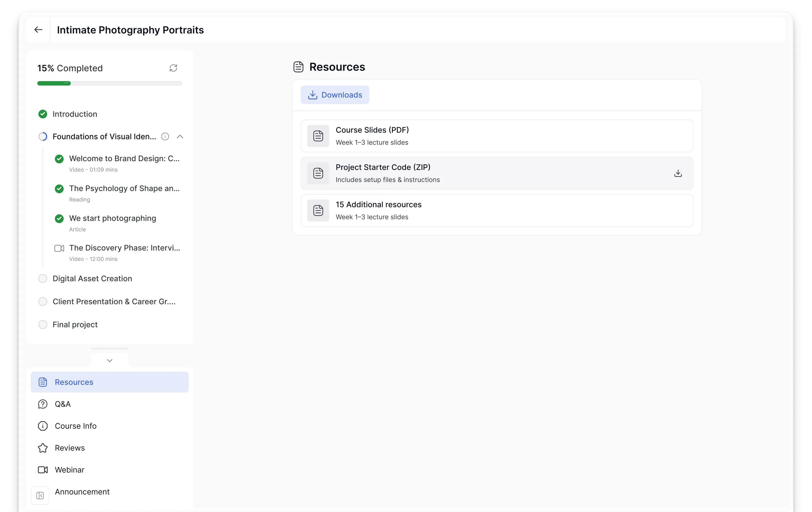This screenshot has width=812, height=512.
Task: Click the Intimate Photography Portraits title
Action: point(130,30)
